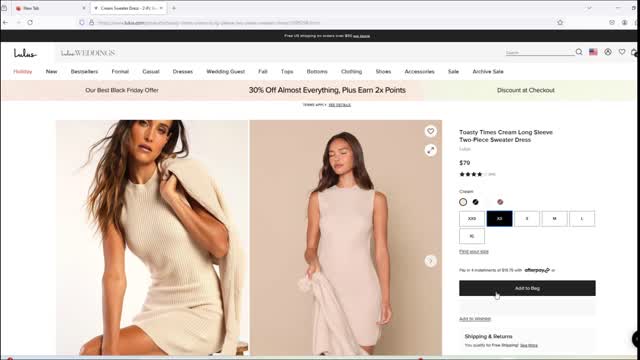
Task: Open the Bestsellers menu
Action: point(84,71)
